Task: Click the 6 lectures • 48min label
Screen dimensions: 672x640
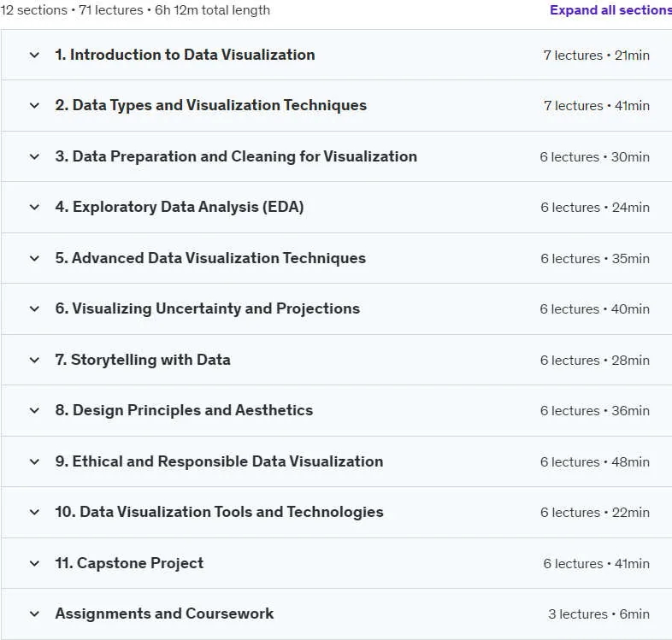Action: point(595,461)
